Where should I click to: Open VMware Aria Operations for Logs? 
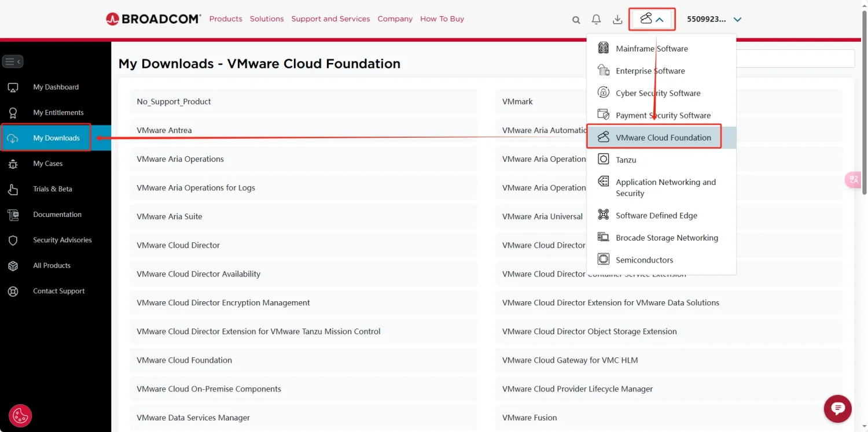pos(304,188)
